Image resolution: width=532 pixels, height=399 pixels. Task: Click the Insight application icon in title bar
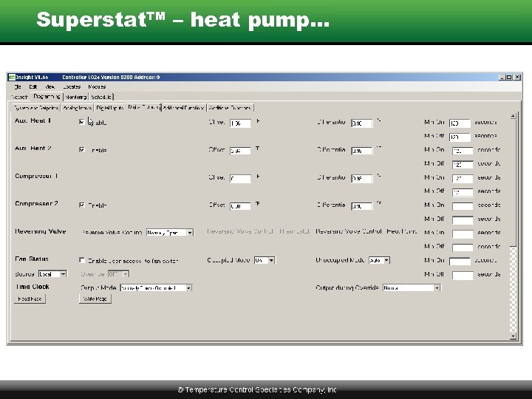tap(12, 77)
